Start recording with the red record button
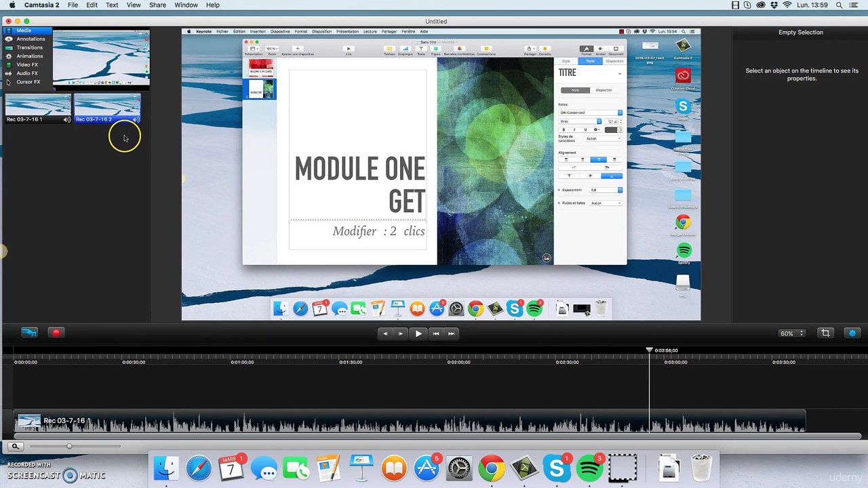Screen dimensions: 868x488 tap(56, 333)
